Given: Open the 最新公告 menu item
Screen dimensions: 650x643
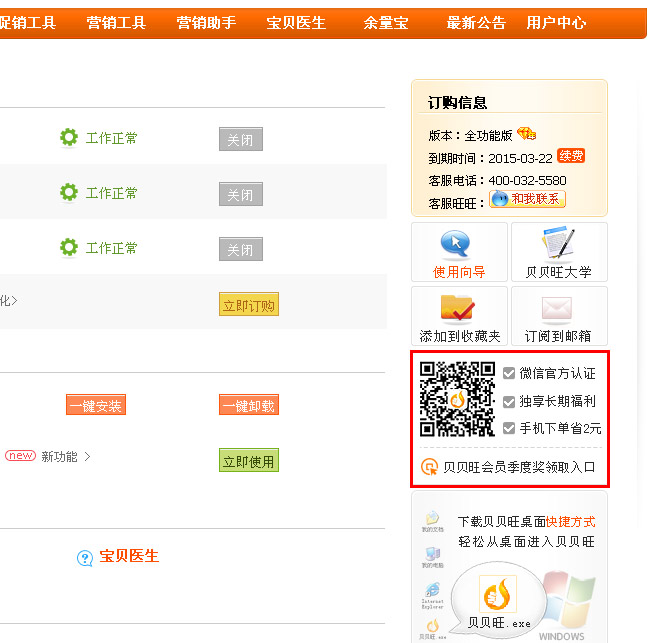Looking at the screenshot, I should 476,23.
